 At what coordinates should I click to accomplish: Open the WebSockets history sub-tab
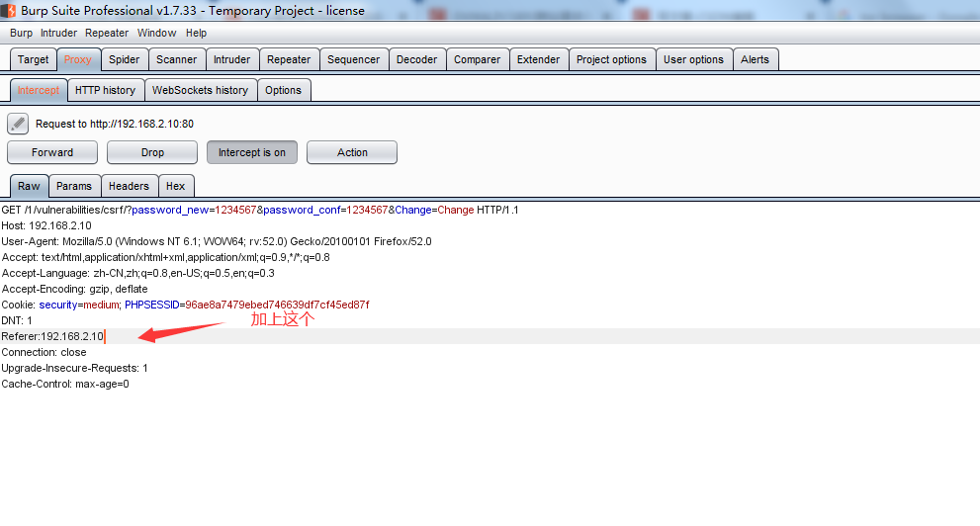(x=201, y=90)
